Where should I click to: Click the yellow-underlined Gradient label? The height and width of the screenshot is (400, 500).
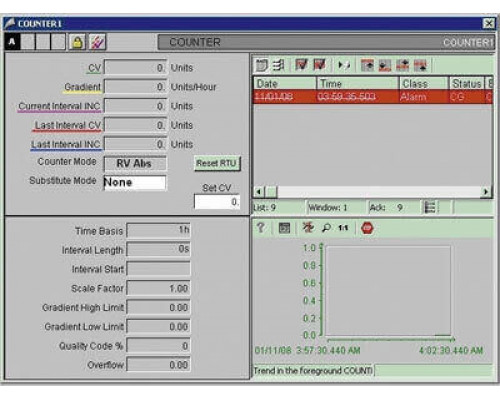[82, 87]
